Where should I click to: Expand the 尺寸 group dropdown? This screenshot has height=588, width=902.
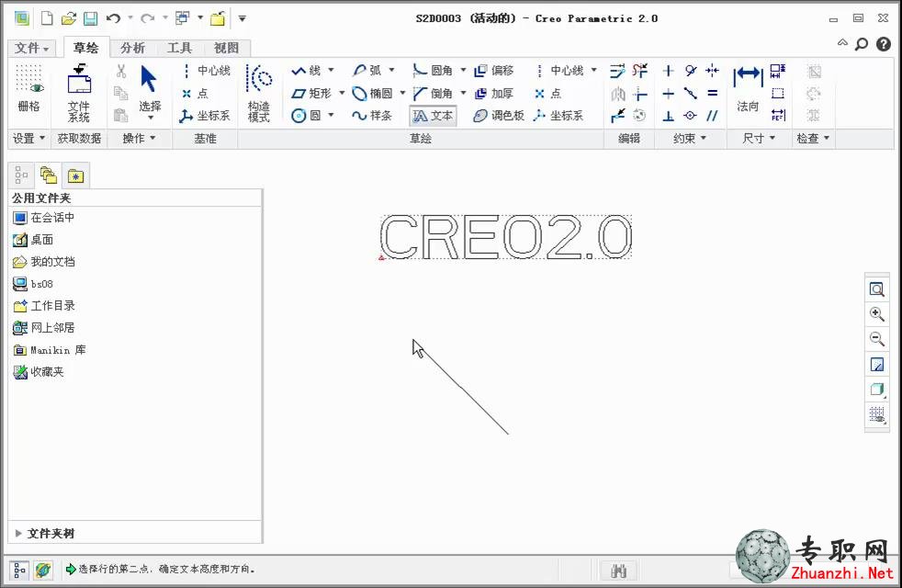point(759,138)
